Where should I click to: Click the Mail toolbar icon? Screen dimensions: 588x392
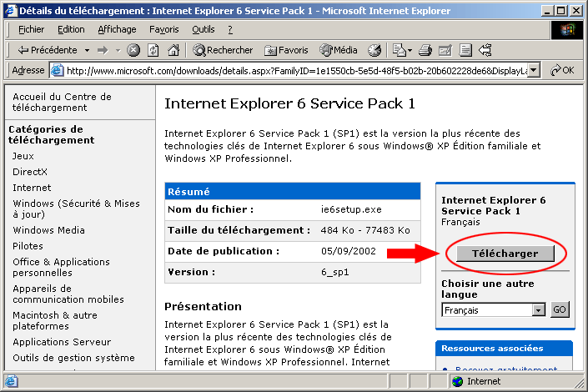(x=399, y=50)
